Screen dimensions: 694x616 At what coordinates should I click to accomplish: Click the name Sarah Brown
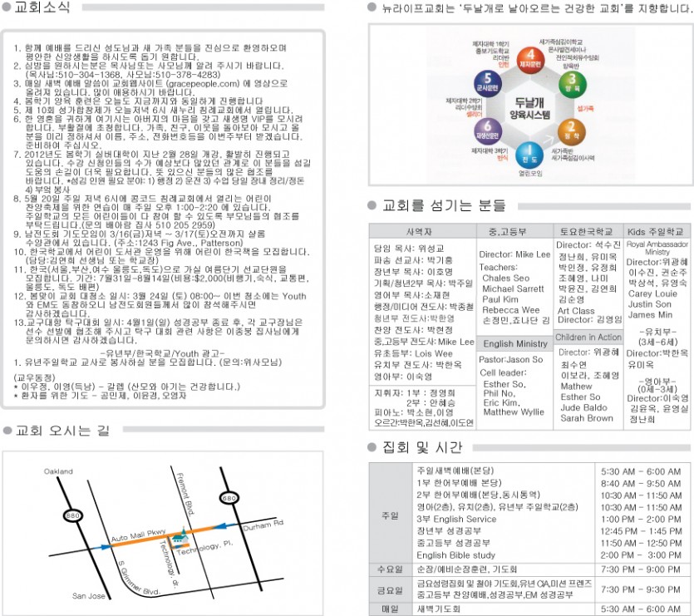[587, 418]
